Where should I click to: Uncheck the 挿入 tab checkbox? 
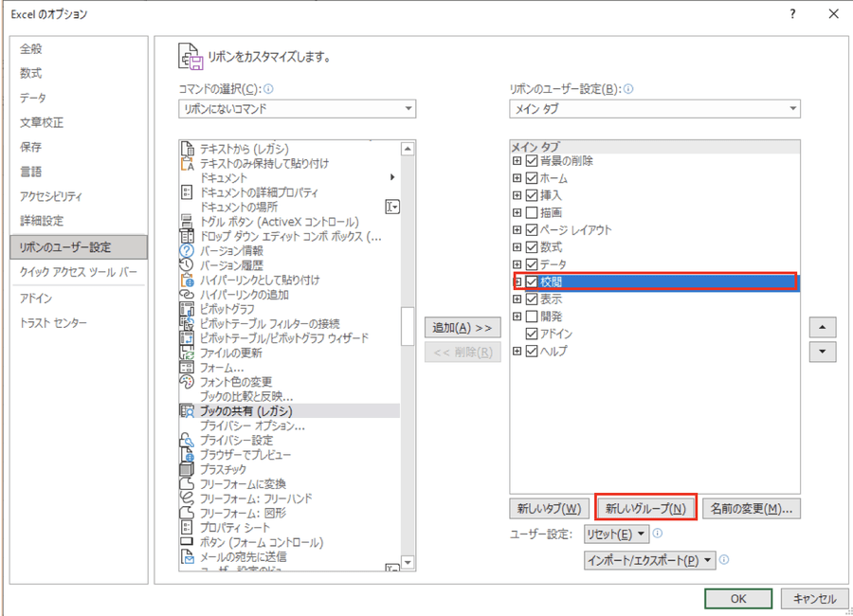click(x=532, y=195)
